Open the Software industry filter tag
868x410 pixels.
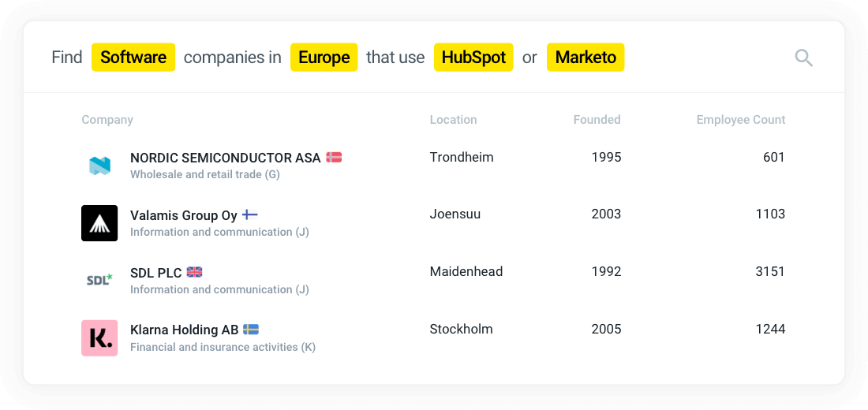point(133,58)
